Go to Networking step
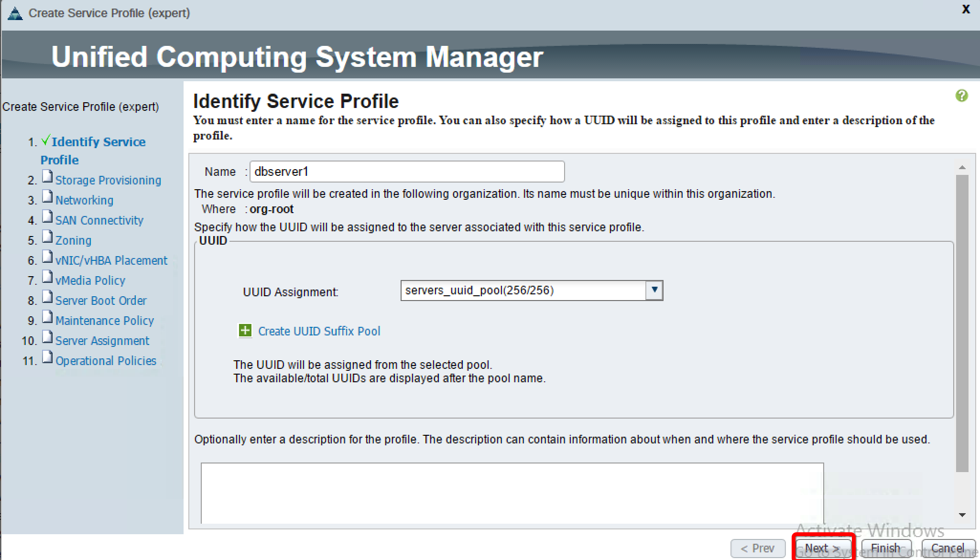 click(x=84, y=200)
